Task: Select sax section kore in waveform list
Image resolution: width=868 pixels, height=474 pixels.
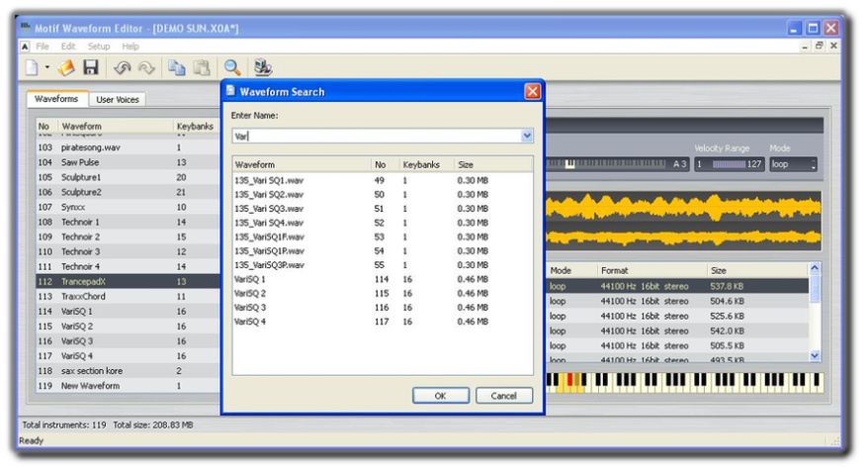Action: pyautogui.click(x=128, y=371)
